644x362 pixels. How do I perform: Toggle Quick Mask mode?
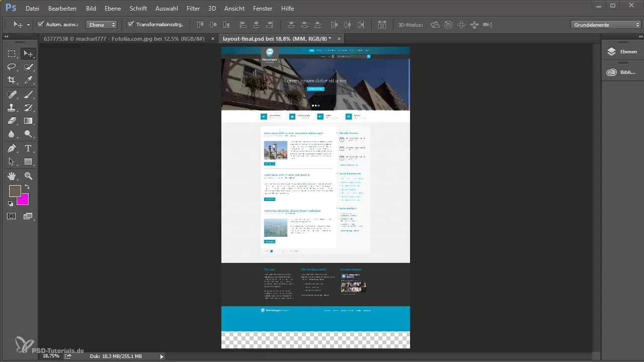tap(12, 216)
